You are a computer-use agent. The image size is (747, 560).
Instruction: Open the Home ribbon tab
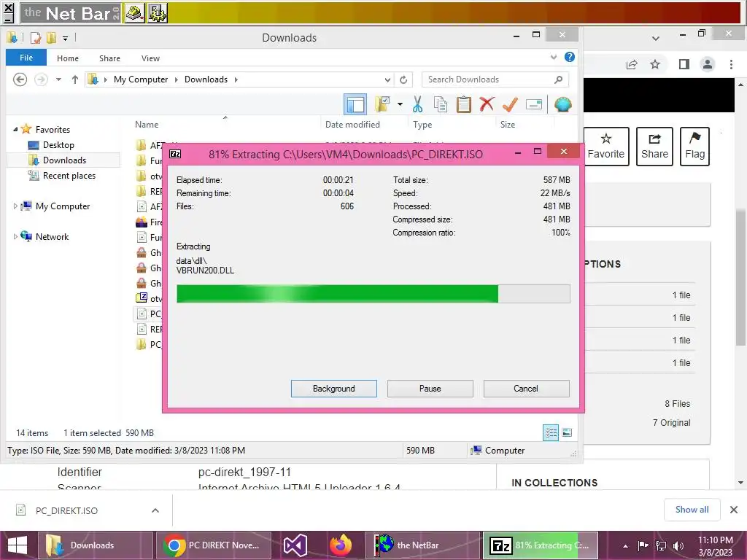tap(68, 58)
